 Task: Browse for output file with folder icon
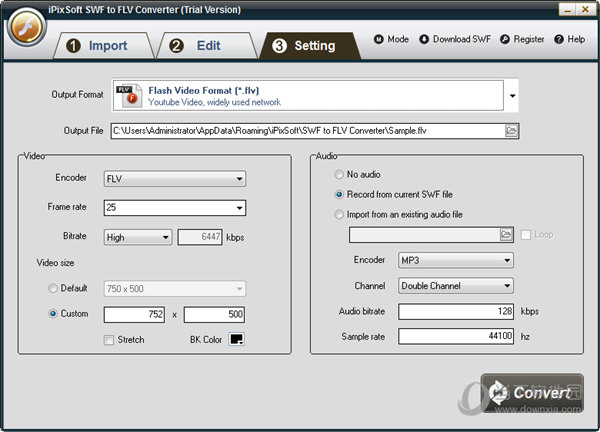[511, 131]
